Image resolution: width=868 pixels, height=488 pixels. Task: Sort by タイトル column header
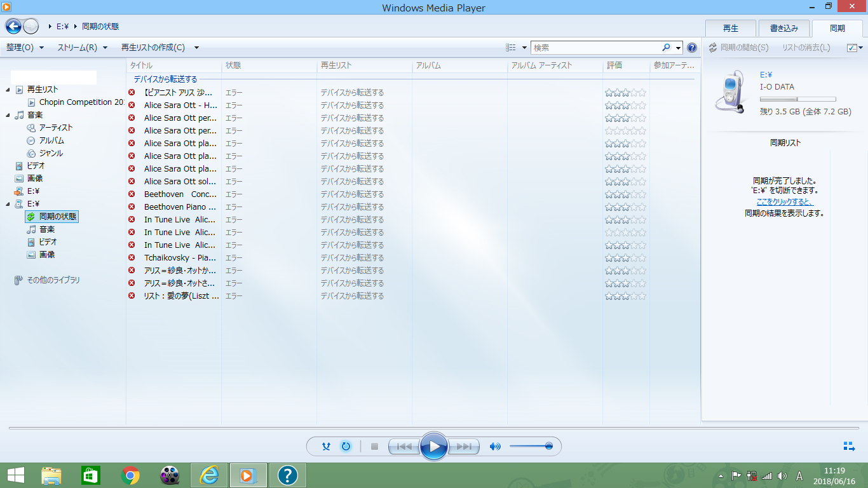coord(173,65)
